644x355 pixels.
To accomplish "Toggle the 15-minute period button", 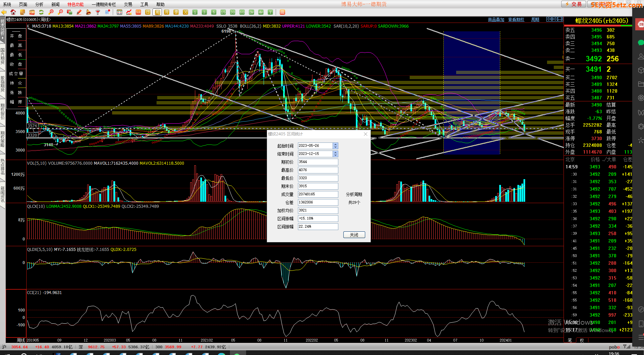I will [223, 12].
